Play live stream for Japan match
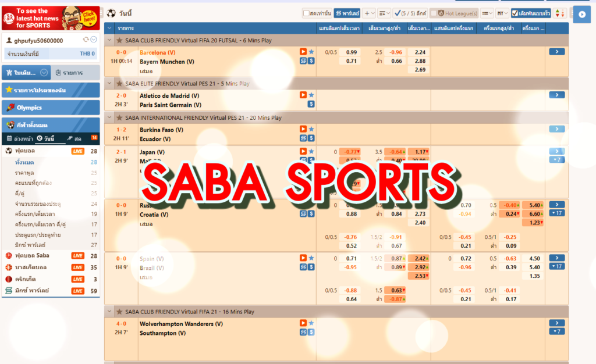 pos(303,151)
